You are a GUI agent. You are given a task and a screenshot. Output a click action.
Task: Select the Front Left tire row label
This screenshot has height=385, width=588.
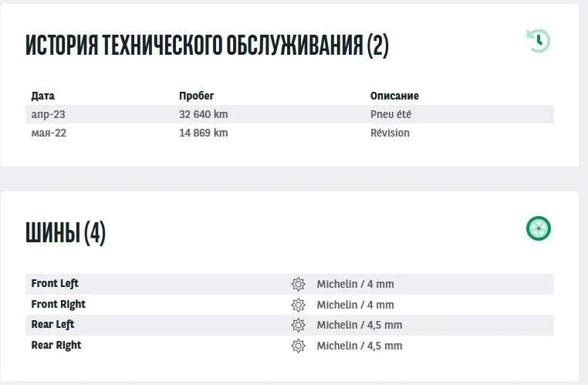(55, 284)
